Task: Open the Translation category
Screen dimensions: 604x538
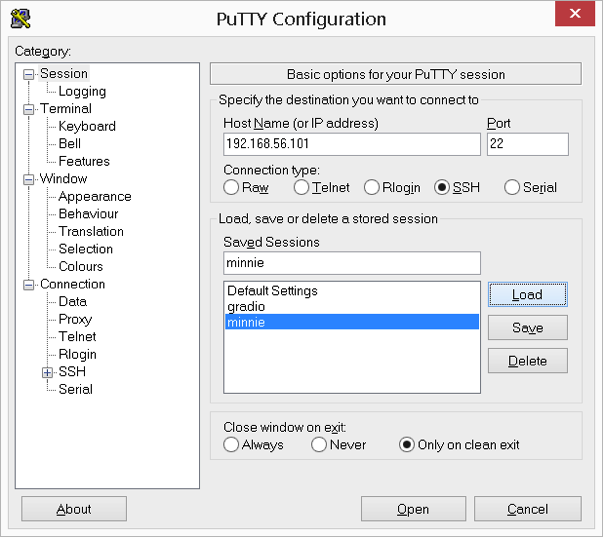Action: pyautogui.click(x=91, y=231)
